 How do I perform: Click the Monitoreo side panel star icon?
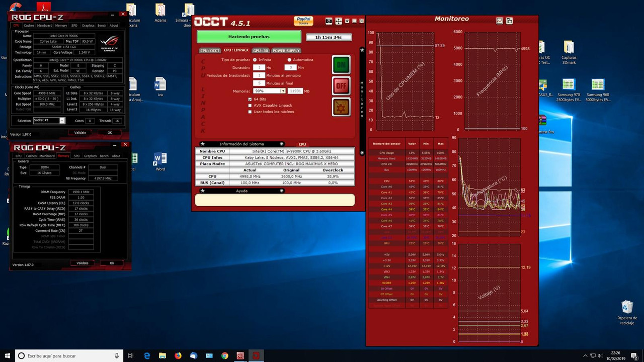click(362, 50)
